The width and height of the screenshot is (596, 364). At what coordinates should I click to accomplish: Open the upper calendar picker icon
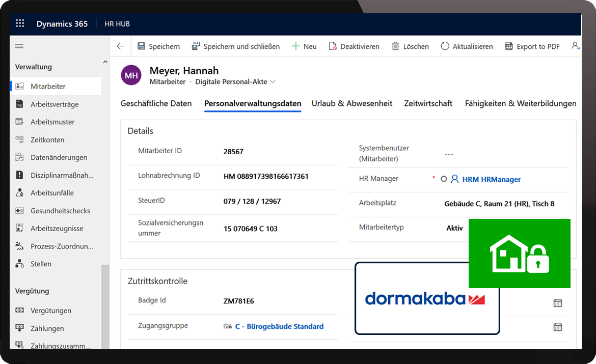pyautogui.click(x=558, y=303)
